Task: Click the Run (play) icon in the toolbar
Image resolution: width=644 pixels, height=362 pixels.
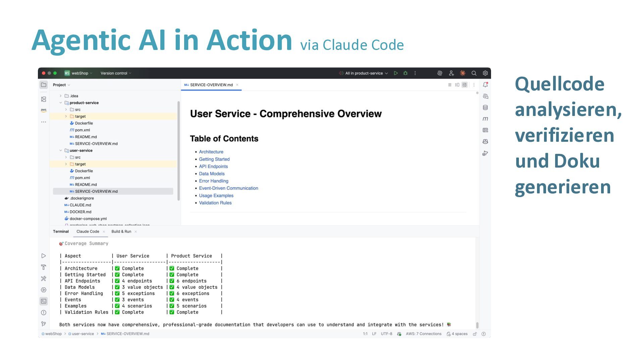Action: pyautogui.click(x=396, y=73)
